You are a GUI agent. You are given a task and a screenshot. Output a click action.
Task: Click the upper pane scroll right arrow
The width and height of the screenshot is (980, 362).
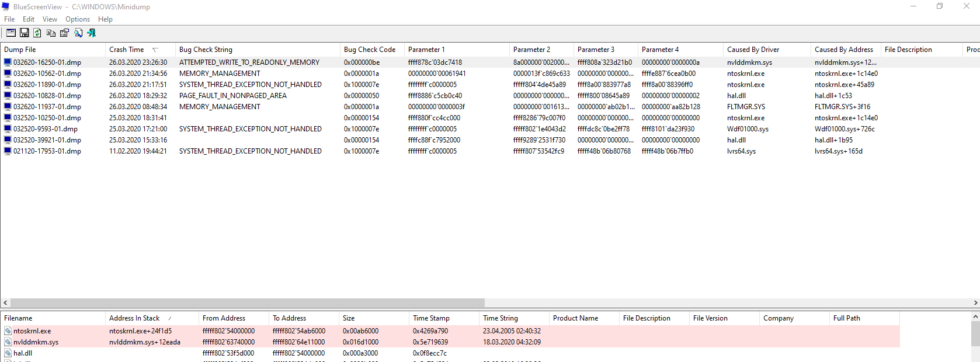(975, 302)
